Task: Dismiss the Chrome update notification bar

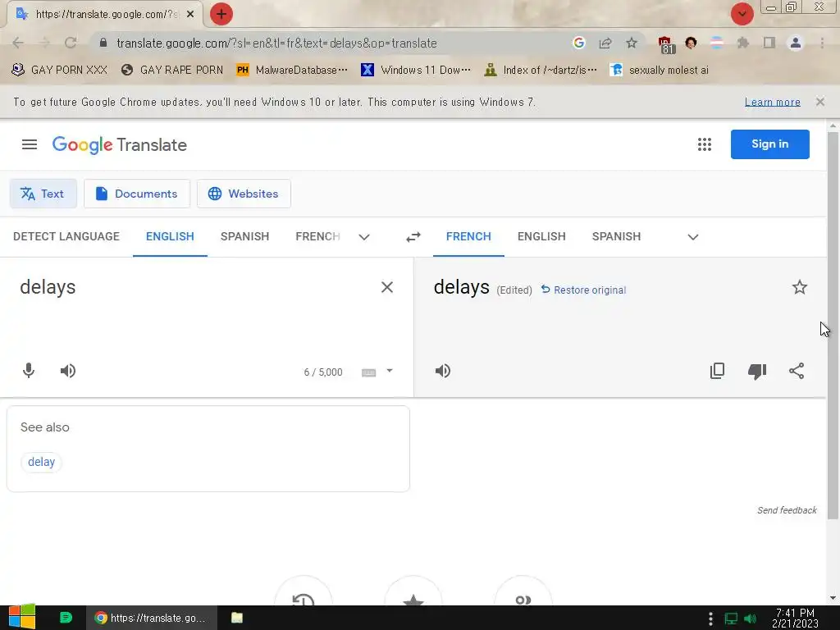Action: tap(820, 102)
